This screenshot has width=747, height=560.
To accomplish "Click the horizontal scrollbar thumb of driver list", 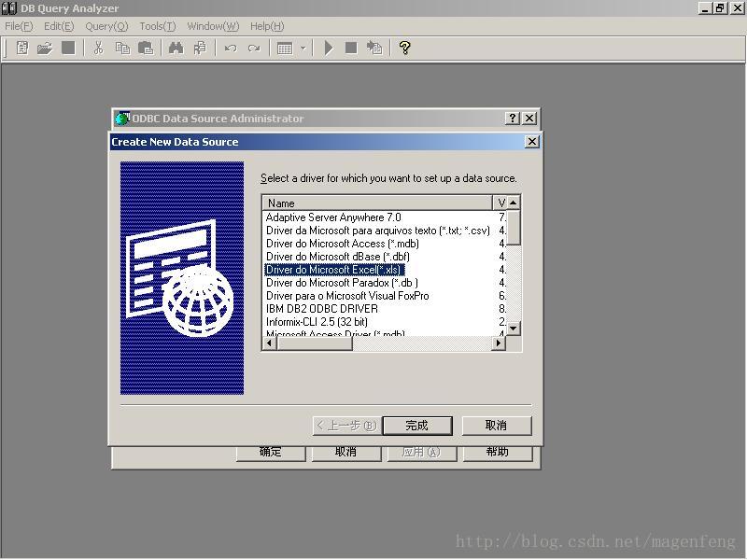I will (x=315, y=343).
